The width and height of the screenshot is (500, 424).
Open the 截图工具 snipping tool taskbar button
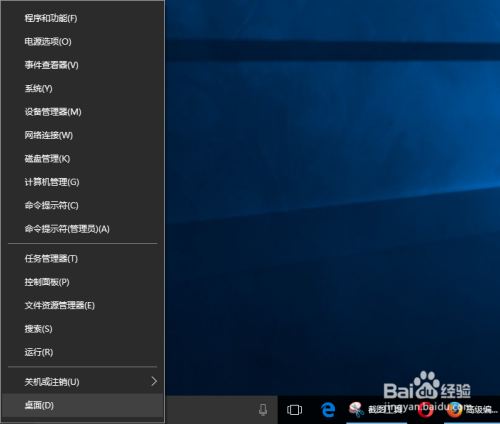point(376,410)
